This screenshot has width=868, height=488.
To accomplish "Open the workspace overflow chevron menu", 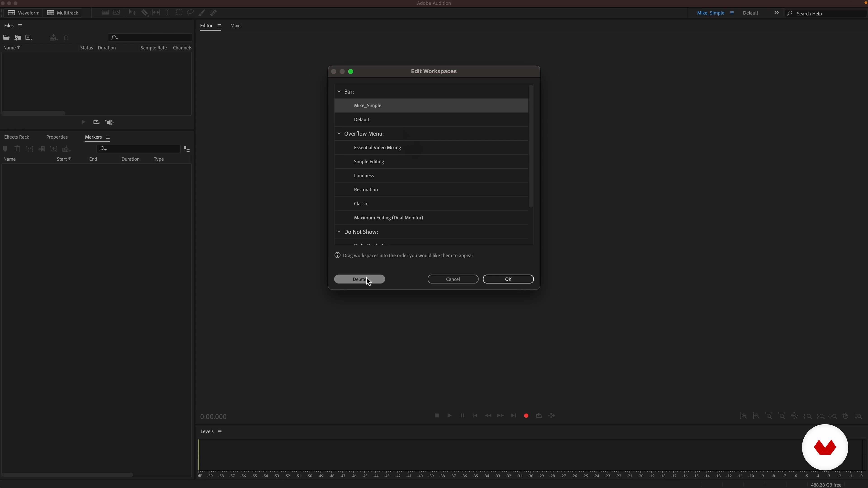I will pyautogui.click(x=776, y=12).
